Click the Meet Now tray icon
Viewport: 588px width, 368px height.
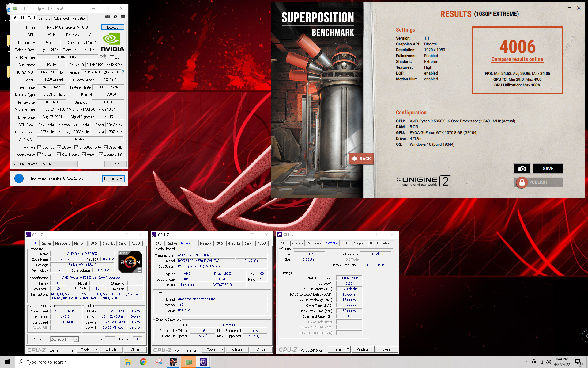(x=534, y=362)
